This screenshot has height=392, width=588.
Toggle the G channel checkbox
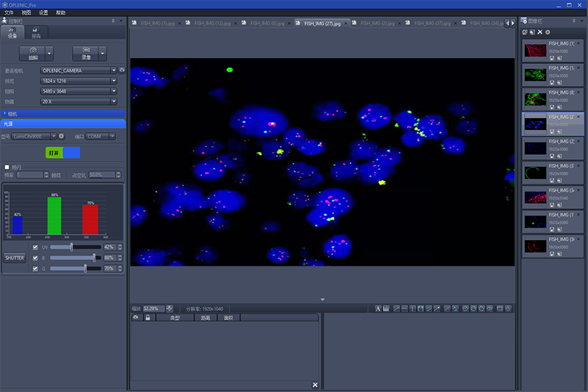click(35, 269)
